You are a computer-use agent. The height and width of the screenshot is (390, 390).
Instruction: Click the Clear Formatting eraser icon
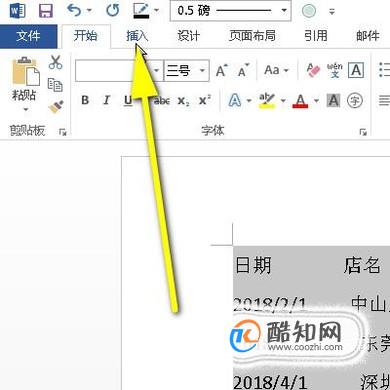313,70
